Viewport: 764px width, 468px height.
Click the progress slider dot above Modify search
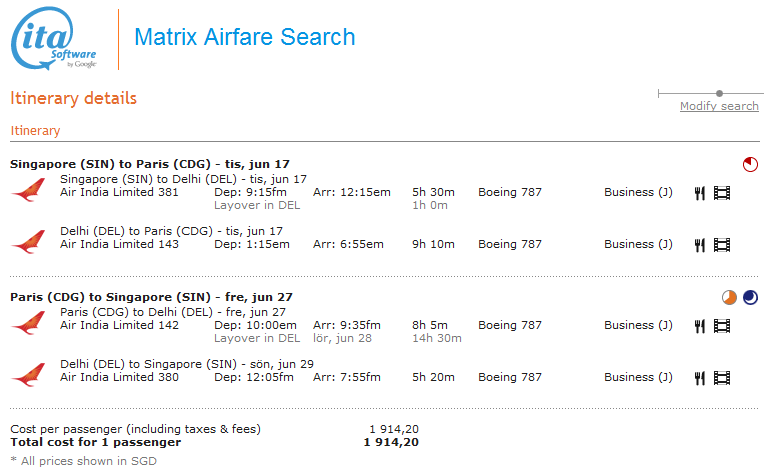[719, 94]
